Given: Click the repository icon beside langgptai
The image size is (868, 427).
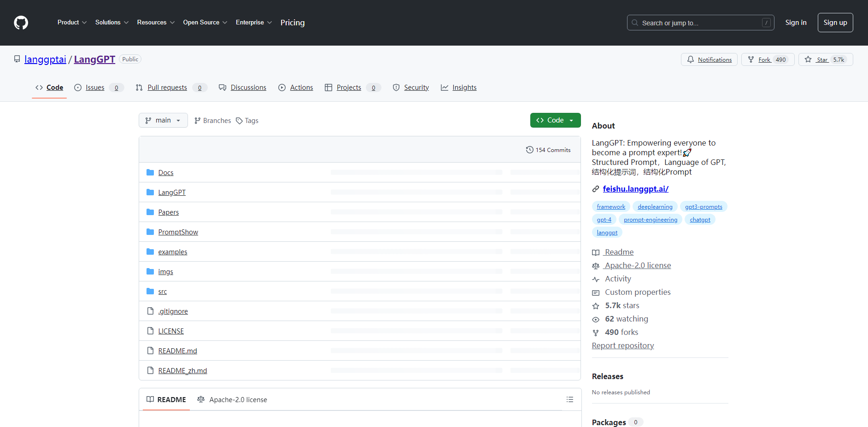Looking at the screenshot, I should coord(17,59).
